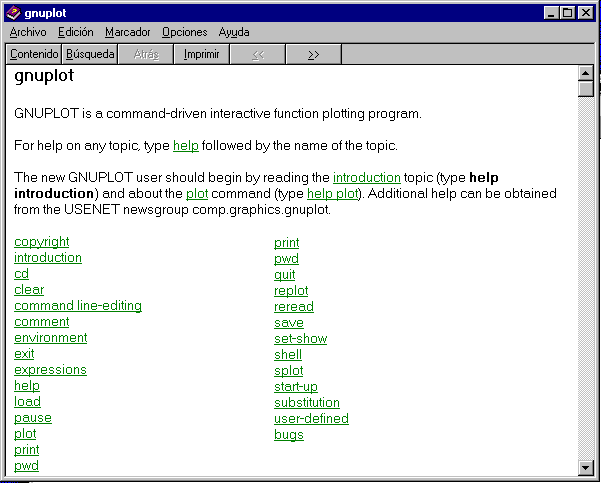
Task: Maximize the gnuplot help window
Action: coord(567,13)
